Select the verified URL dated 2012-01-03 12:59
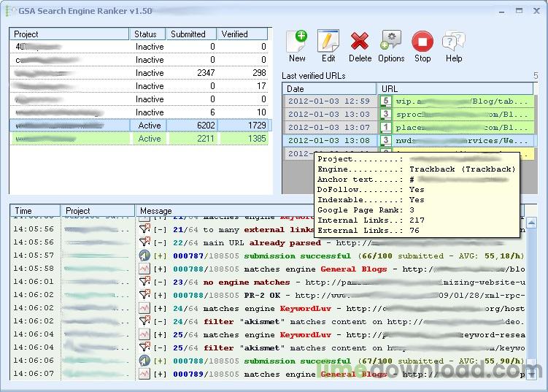Viewport: 548px width, 392px height. 408,101
